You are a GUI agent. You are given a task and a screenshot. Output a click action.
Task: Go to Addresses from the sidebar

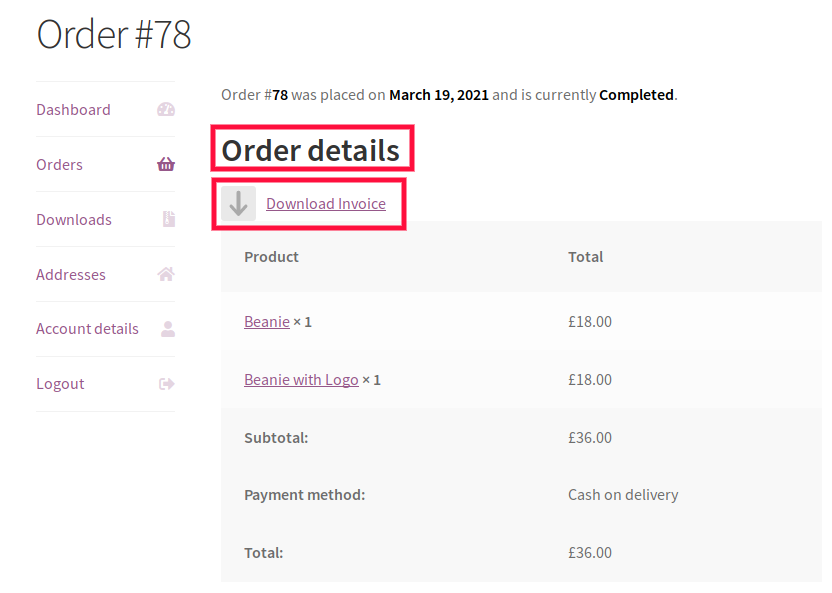[71, 273]
